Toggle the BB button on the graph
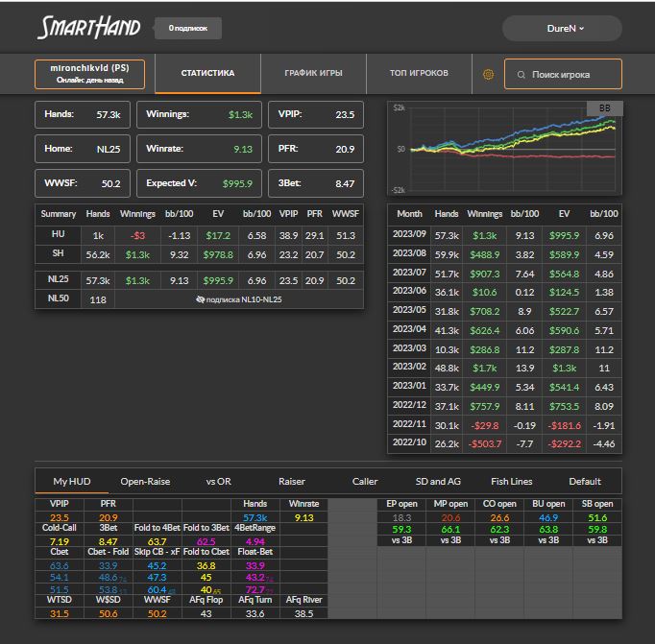This screenshot has width=655, height=644. click(x=604, y=108)
